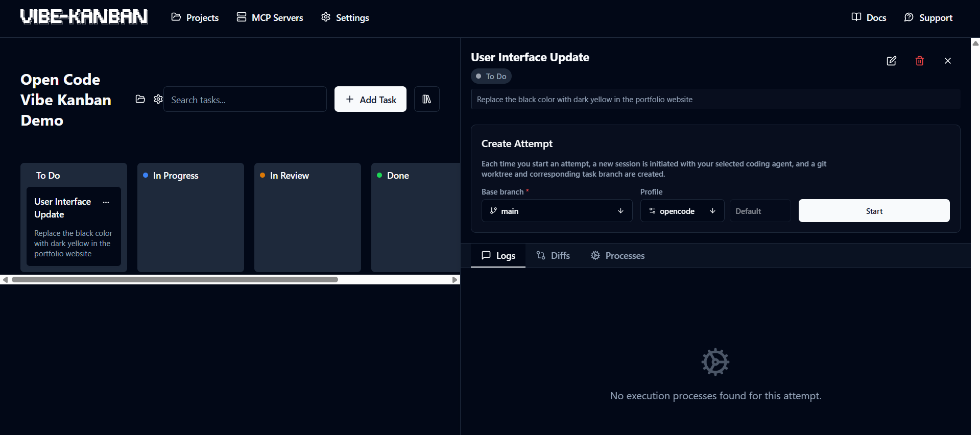This screenshot has width=980, height=435.
Task: Click the scrollbar left arrow
Action: click(5, 280)
